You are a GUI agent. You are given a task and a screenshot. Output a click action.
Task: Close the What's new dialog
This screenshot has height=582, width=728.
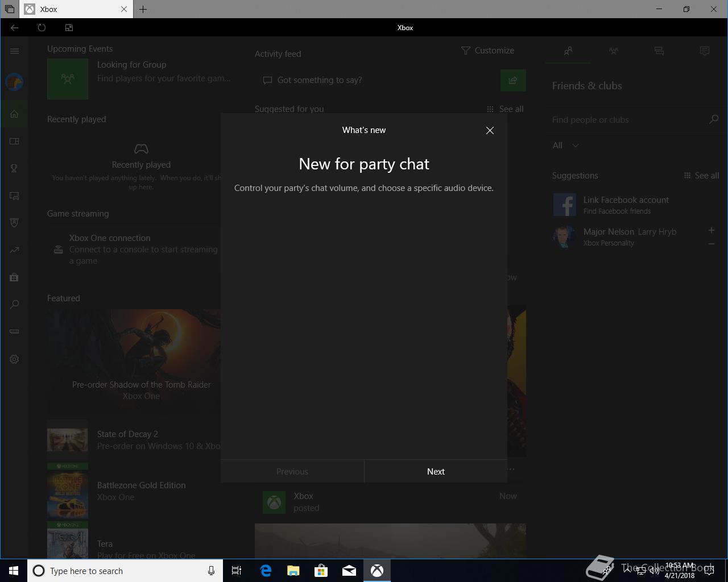click(490, 130)
